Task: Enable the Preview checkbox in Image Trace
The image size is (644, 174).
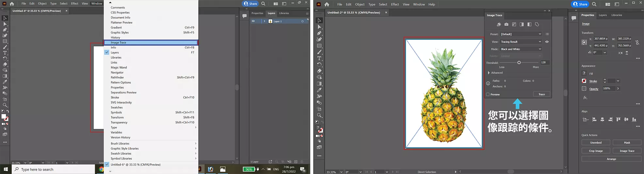Action: (488, 94)
